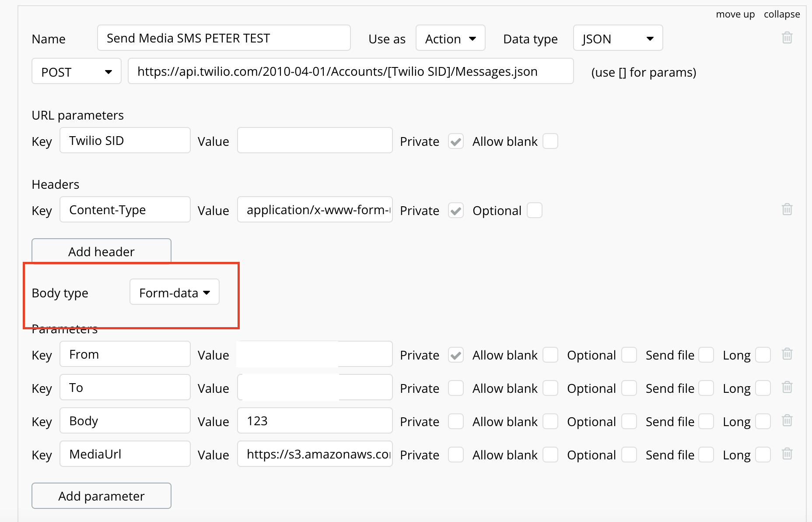Click the Twilio SID value field

pyautogui.click(x=315, y=141)
